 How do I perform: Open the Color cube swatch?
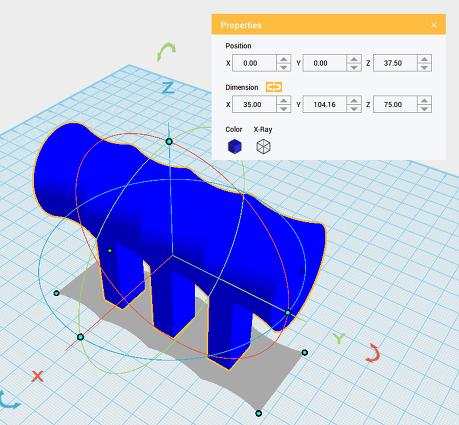coord(235,146)
